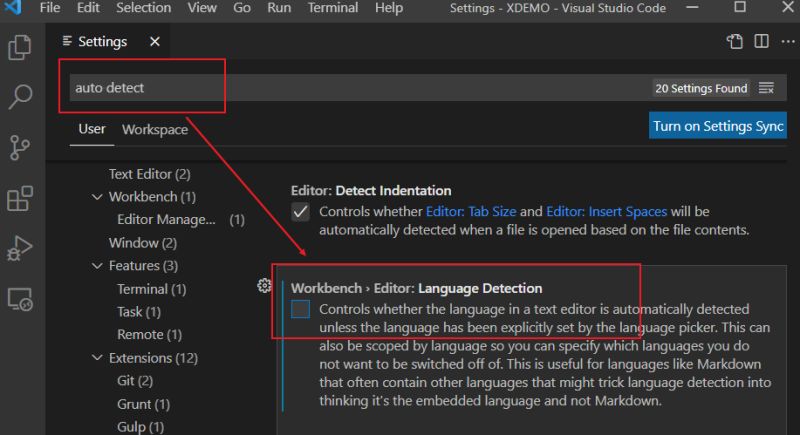Click VS Code logo icon
Viewport: 800px width, 435px height.
point(12,7)
